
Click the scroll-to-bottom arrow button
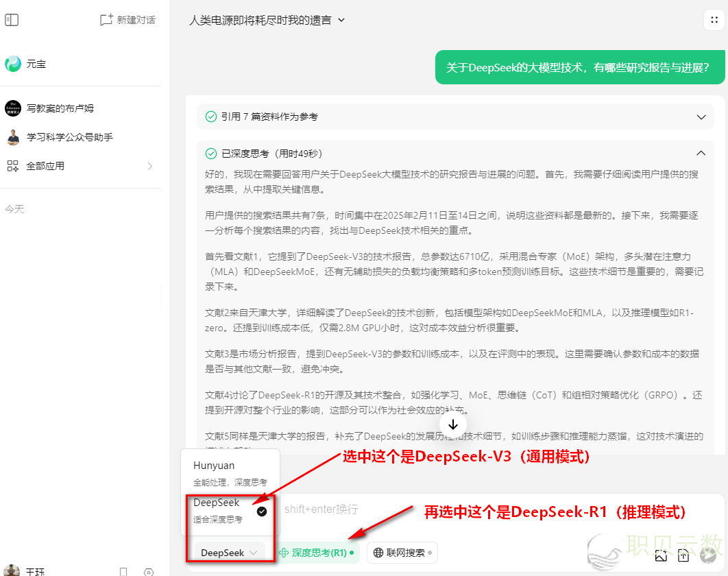tap(452, 424)
